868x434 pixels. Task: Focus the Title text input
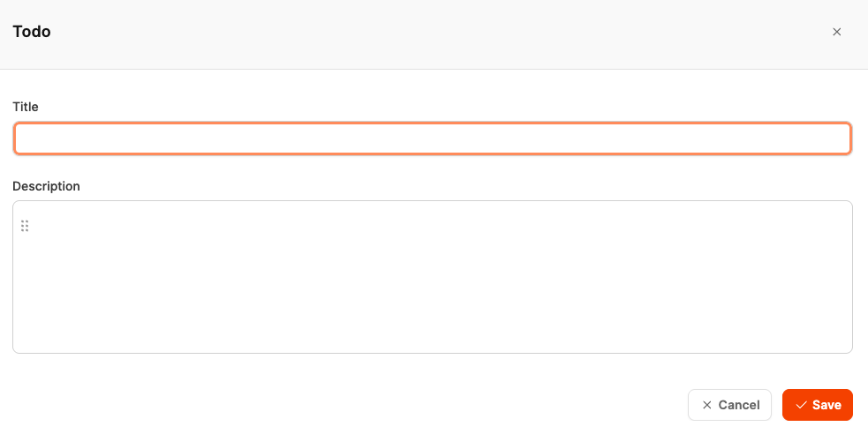point(432,138)
